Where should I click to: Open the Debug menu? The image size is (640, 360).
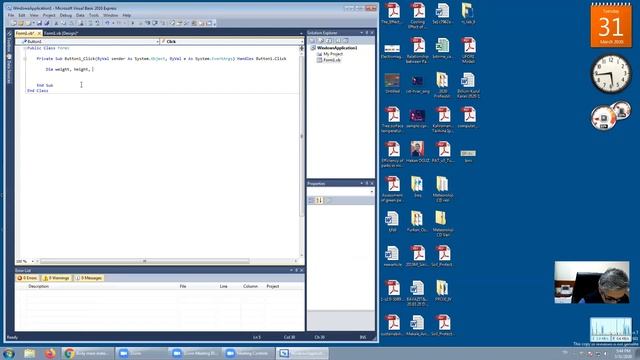coord(66,16)
